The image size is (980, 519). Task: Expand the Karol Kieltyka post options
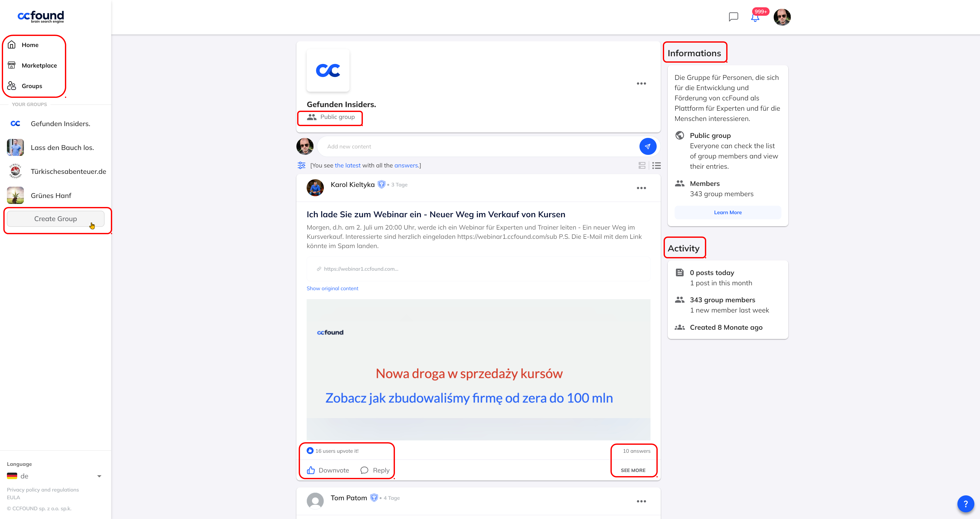641,188
